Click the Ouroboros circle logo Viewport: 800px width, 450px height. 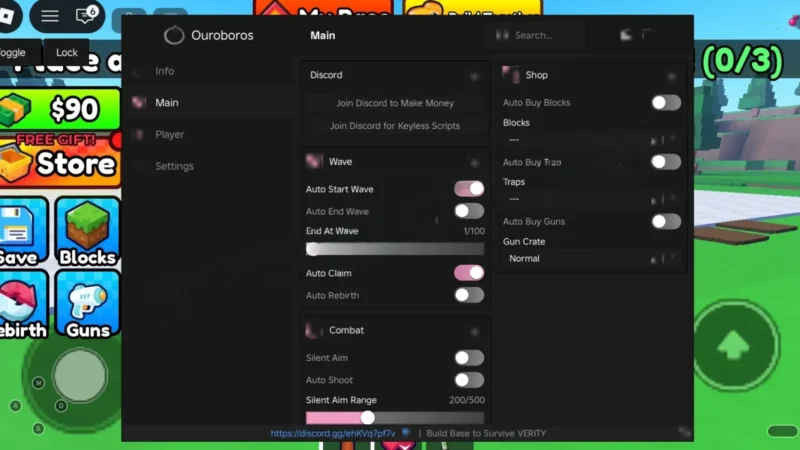tap(173, 35)
